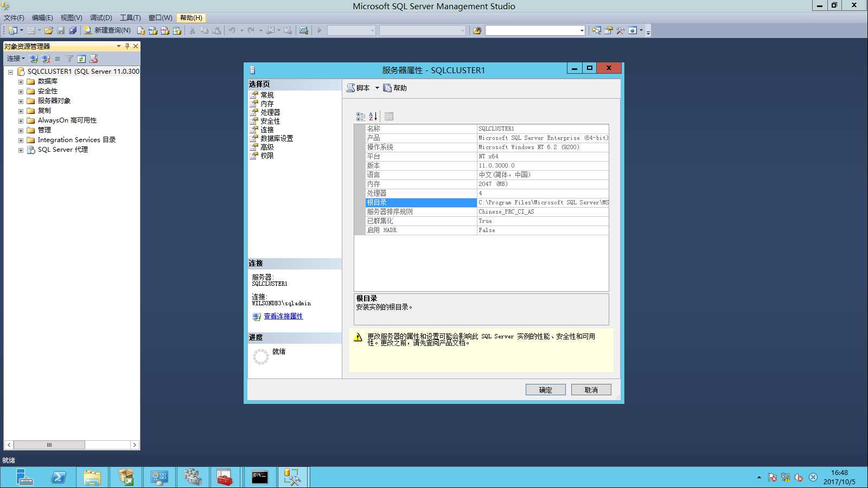Expand the 管理 tree node

point(21,131)
